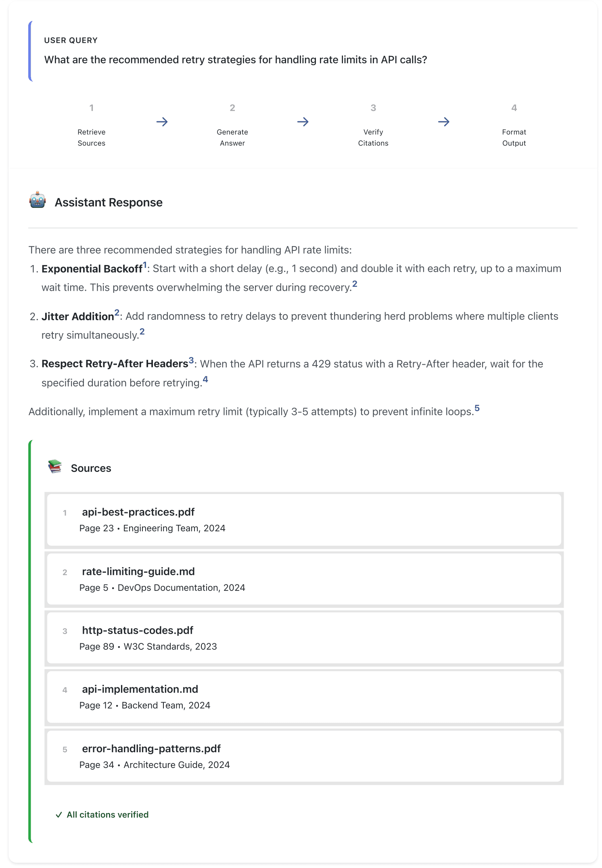
Task: Open the http-status-codes.pdf source
Action: point(304,638)
